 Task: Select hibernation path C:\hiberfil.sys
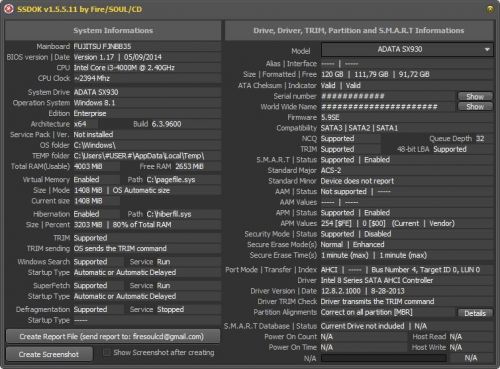(x=169, y=214)
